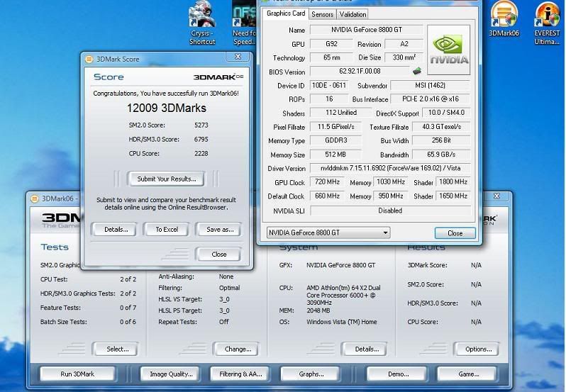566x392 pixels.
Task: Export results with To Excel button
Action: (x=167, y=230)
